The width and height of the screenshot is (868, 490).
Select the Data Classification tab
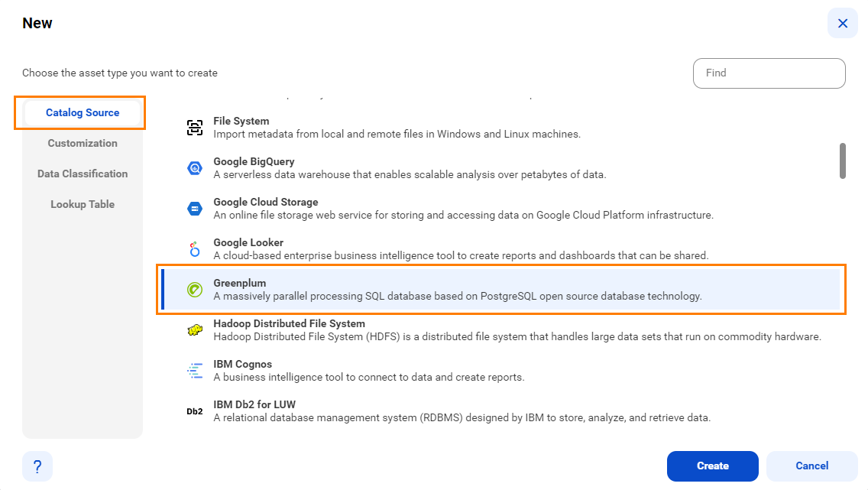(83, 174)
